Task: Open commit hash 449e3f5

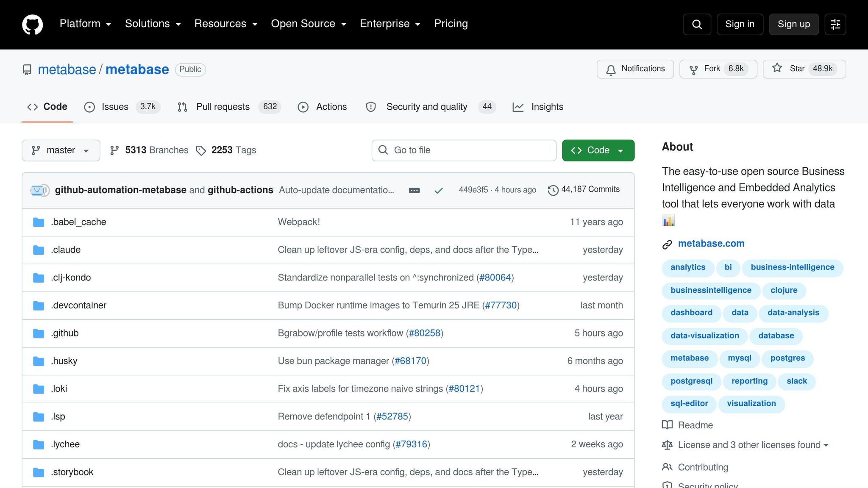Action: [473, 190]
